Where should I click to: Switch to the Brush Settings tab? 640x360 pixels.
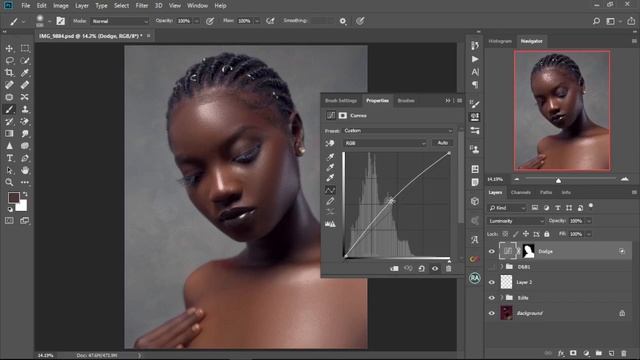pos(341,100)
